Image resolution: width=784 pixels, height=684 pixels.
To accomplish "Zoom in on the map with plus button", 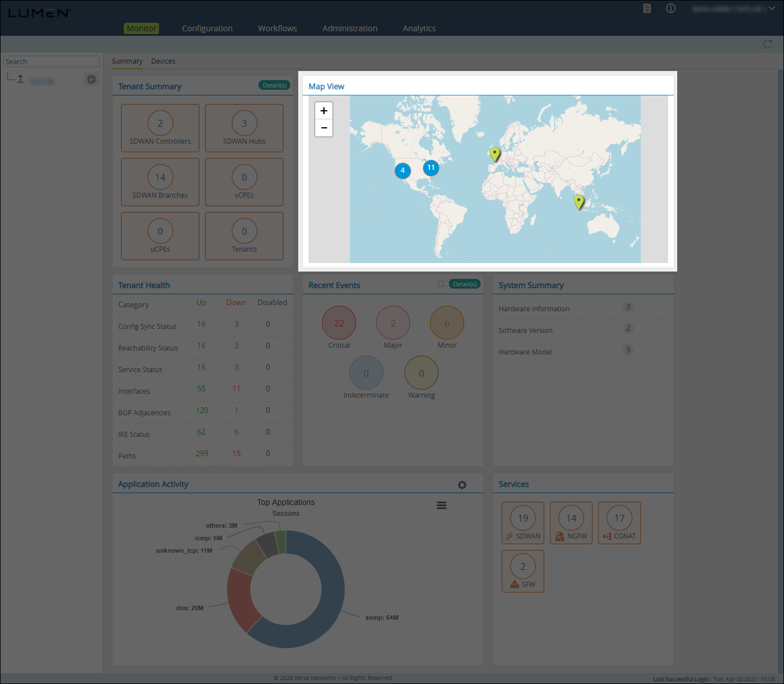I will coord(323,110).
